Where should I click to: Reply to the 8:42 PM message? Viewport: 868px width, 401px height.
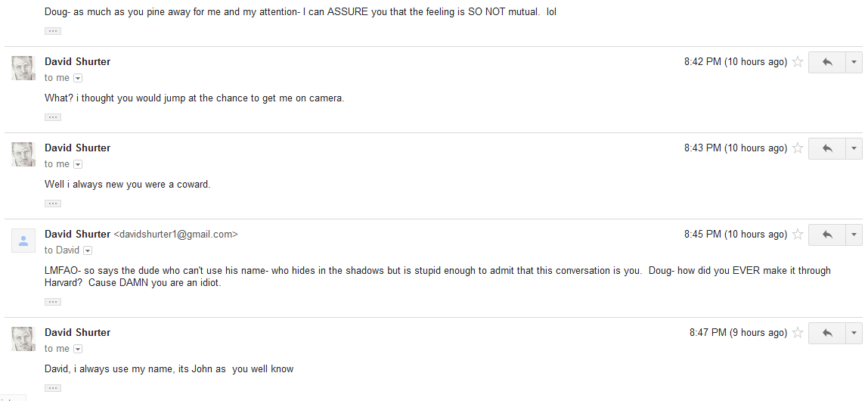pos(827,62)
